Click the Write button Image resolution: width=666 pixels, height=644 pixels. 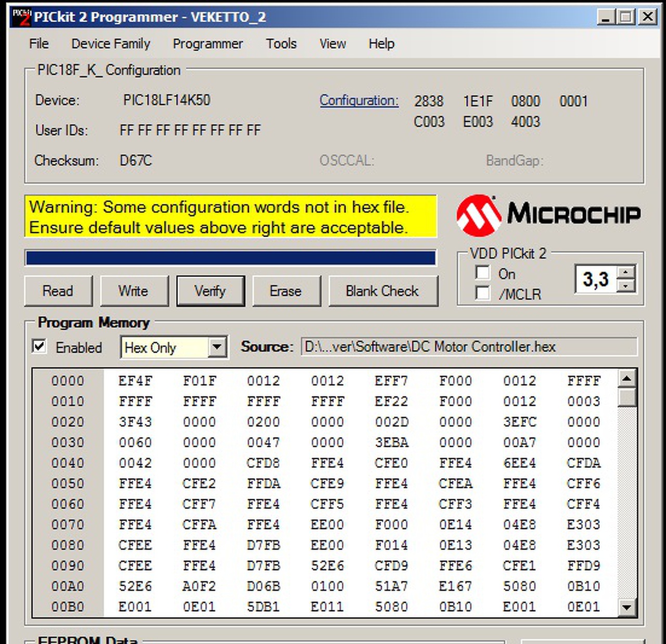[134, 291]
